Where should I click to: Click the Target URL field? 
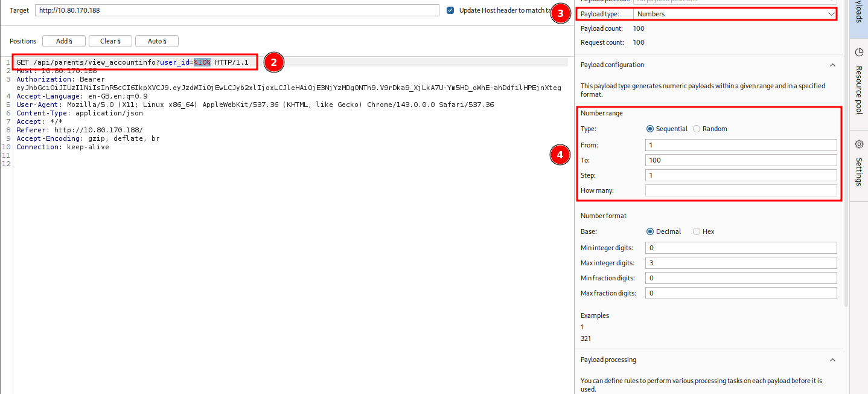click(x=237, y=10)
